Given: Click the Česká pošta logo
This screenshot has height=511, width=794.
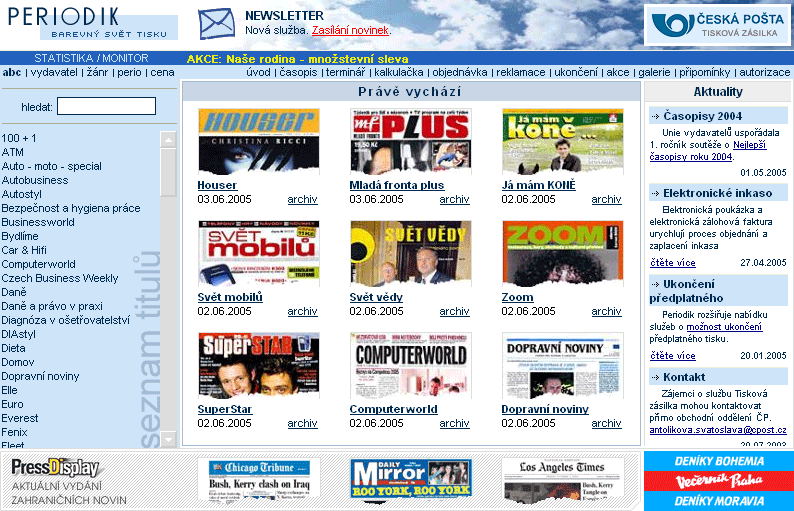Looking at the screenshot, I should click(717, 25).
